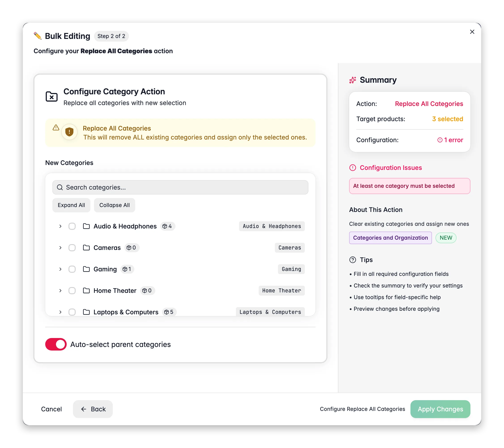Click the Laptops & Computers path tag

(270, 312)
